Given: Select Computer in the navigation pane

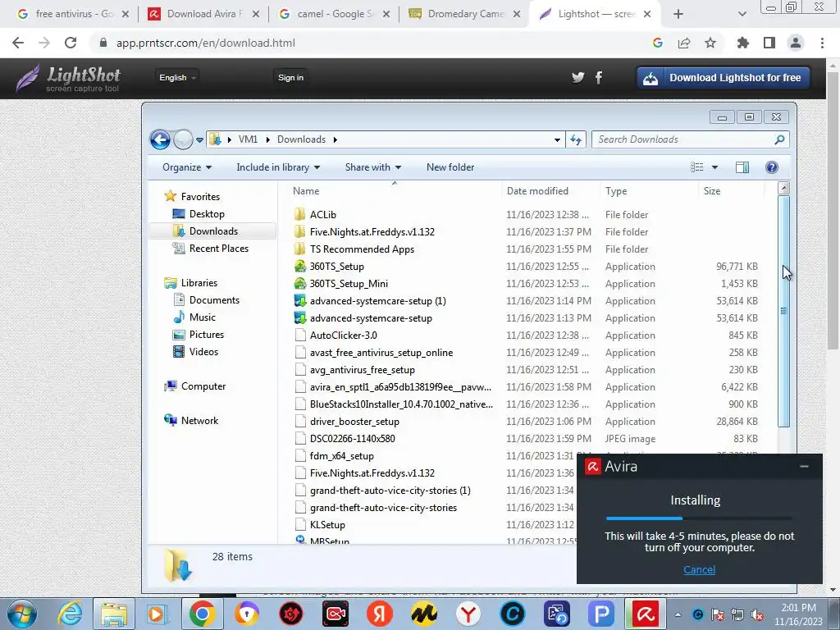Looking at the screenshot, I should click(203, 386).
